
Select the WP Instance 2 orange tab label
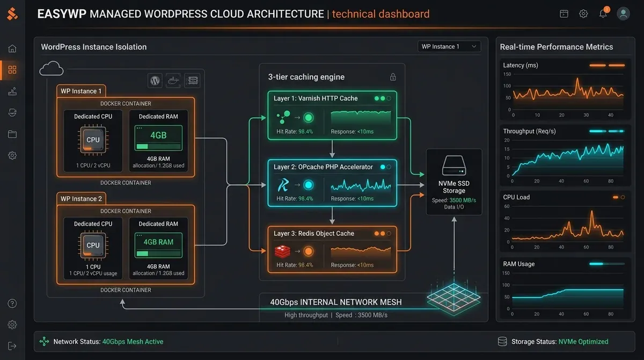click(x=81, y=199)
